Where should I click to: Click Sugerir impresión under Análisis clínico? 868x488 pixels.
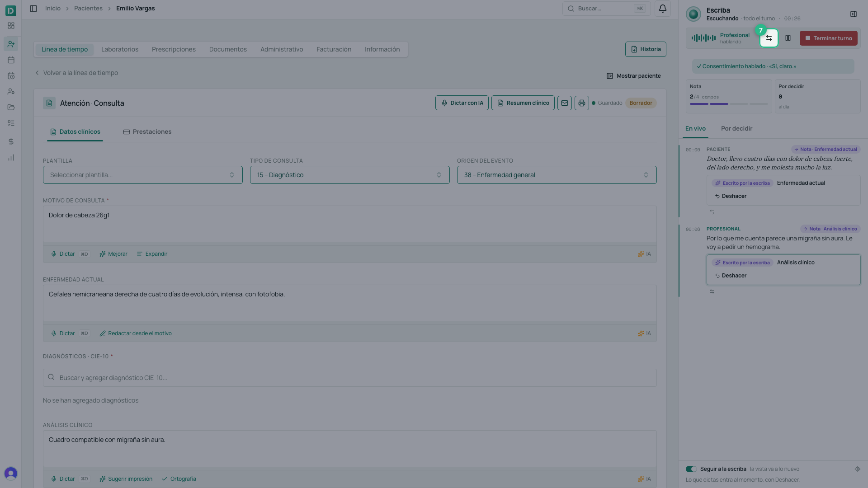click(126, 479)
